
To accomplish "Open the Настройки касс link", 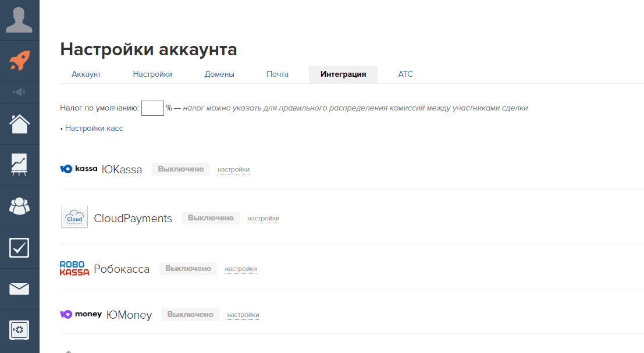I will coord(94,129).
